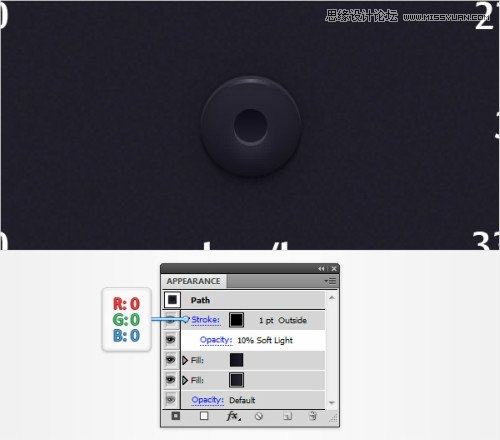Select the APPEARANCE panel tab
500x440 pixels.
coord(194,281)
